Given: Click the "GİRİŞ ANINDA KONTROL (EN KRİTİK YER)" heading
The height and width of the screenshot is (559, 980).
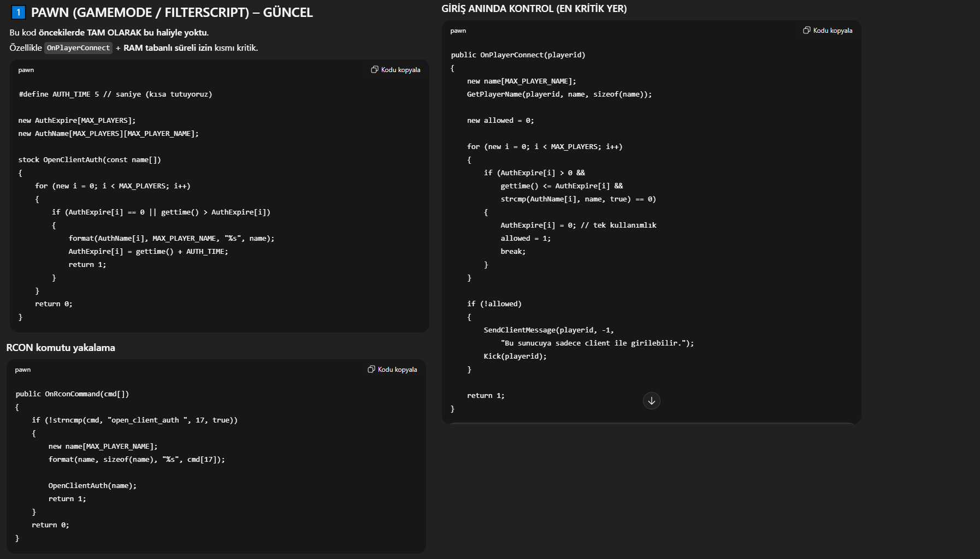Looking at the screenshot, I should coord(534,9).
